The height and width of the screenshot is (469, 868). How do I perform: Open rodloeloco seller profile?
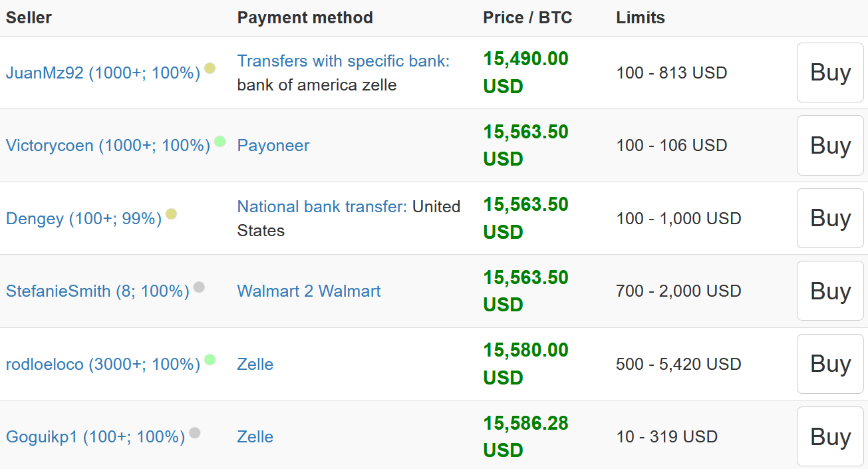[103, 365]
